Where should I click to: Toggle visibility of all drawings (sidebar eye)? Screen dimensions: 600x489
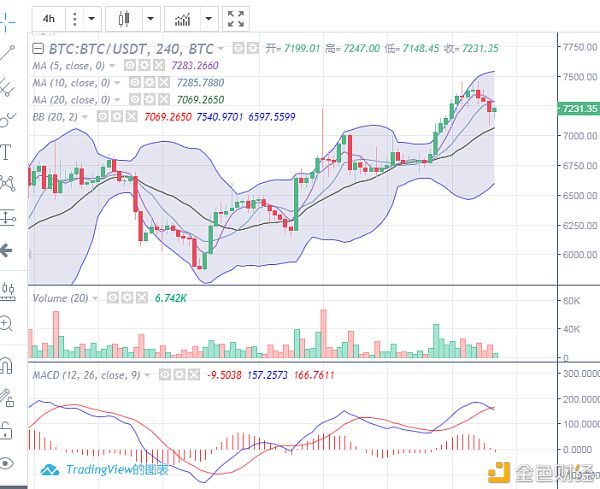(6, 462)
